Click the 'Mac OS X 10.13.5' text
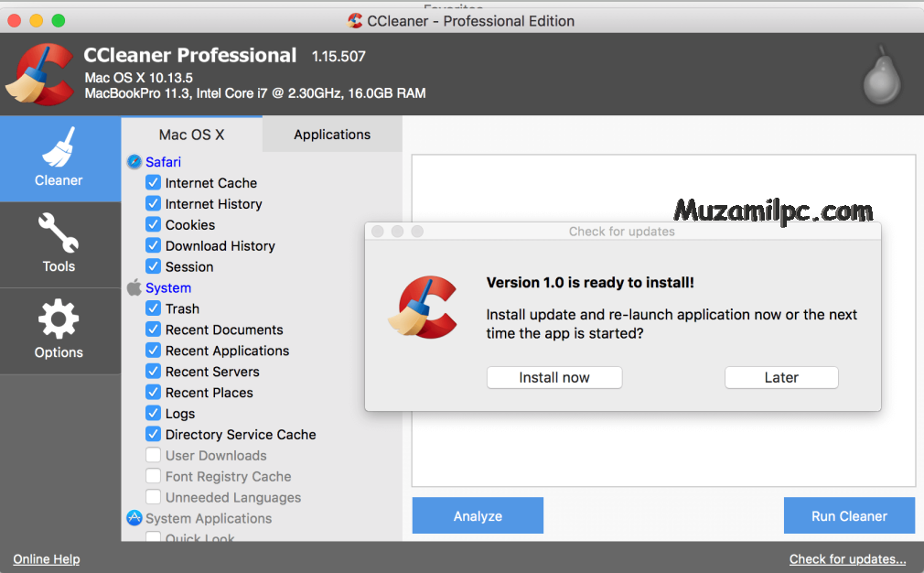Image resolution: width=924 pixels, height=573 pixels. (x=138, y=77)
